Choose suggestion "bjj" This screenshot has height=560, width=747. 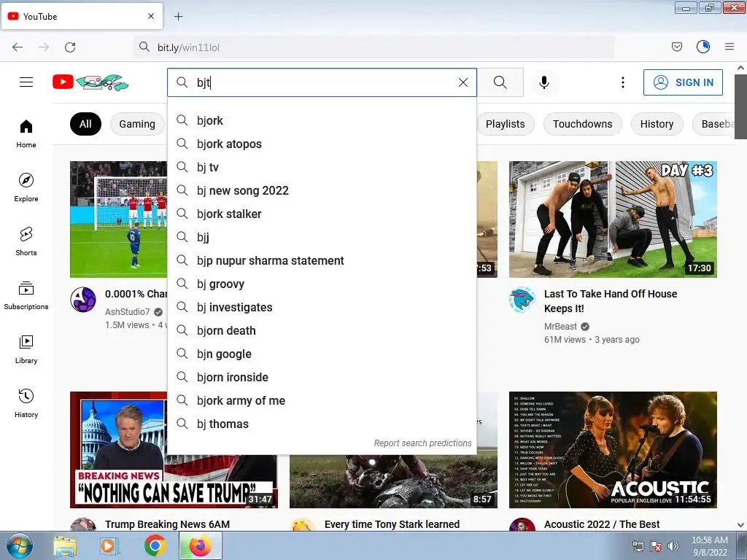(x=322, y=237)
